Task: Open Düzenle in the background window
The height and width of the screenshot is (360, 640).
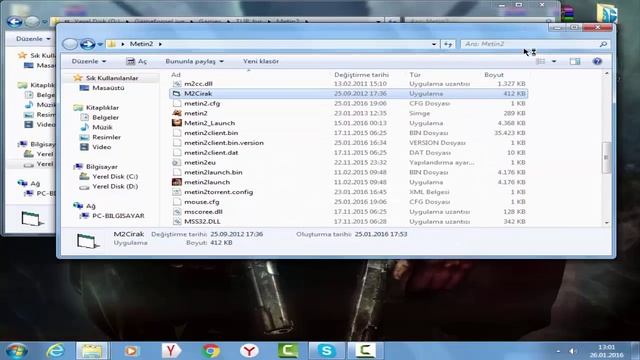Action: tap(33, 39)
